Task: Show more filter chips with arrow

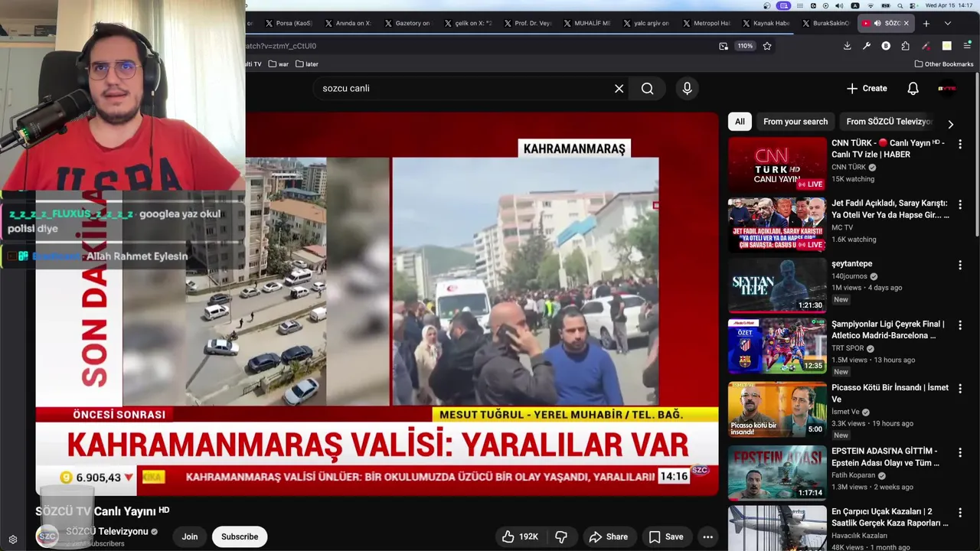Action: 950,124
